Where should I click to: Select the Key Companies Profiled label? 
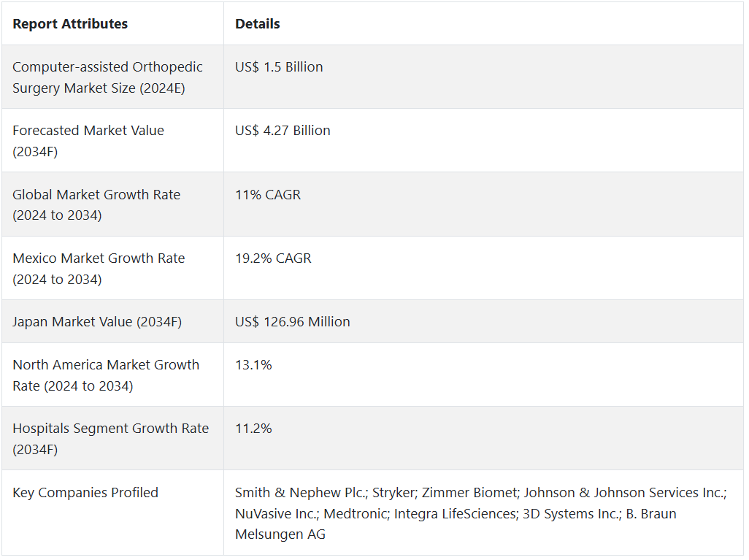85,493
